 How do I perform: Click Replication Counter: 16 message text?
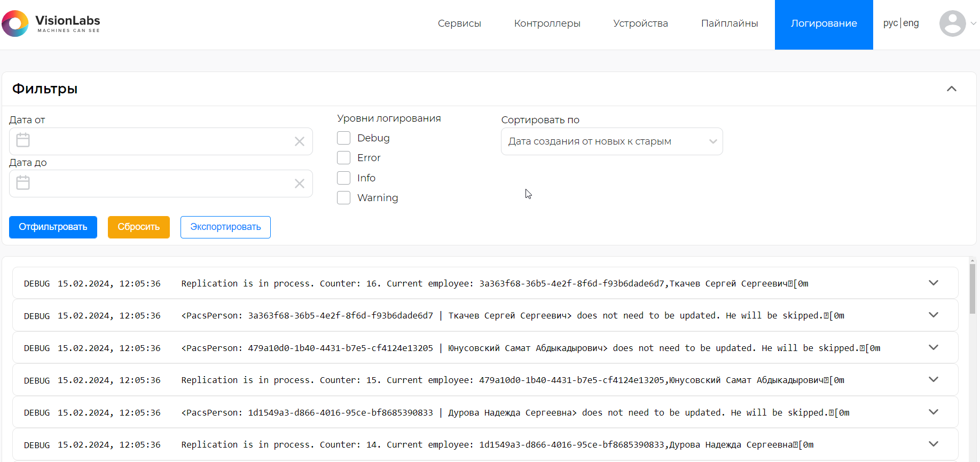495,283
